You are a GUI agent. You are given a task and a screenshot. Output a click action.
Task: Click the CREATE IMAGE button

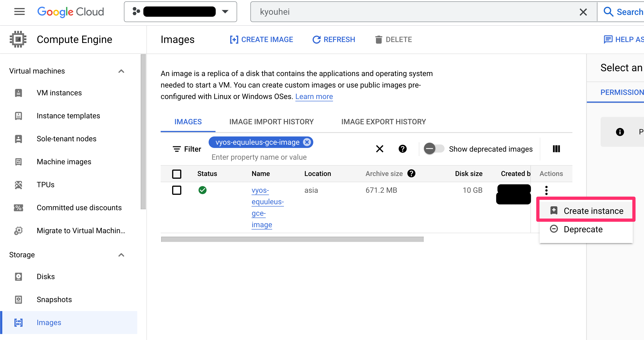pyautogui.click(x=261, y=39)
